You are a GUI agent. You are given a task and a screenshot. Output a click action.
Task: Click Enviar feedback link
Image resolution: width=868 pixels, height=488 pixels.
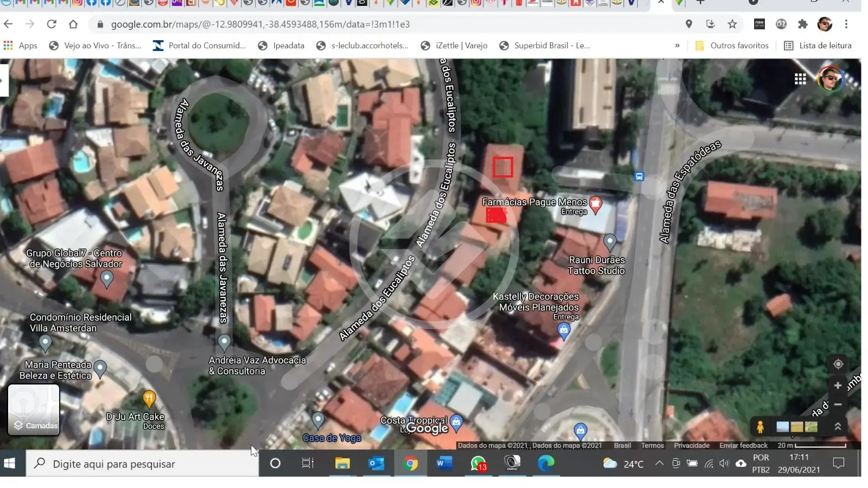coord(743,446)
